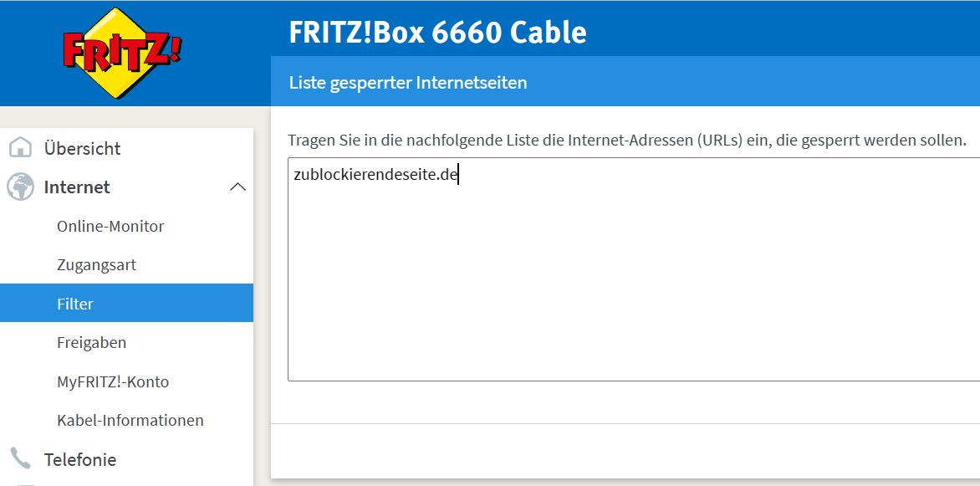Click the blank white area below the text box
This screenshot has height=486, width=980.
coord(627,452)
